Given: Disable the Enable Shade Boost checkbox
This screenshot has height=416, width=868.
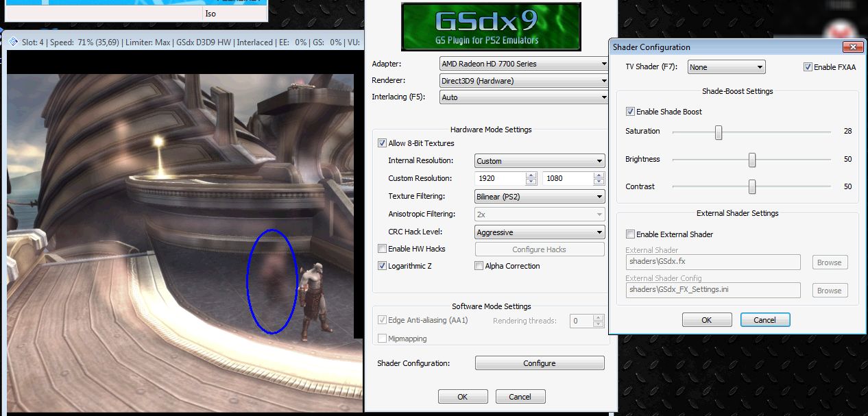Looking at the screenshot, I should click(630, 112).
